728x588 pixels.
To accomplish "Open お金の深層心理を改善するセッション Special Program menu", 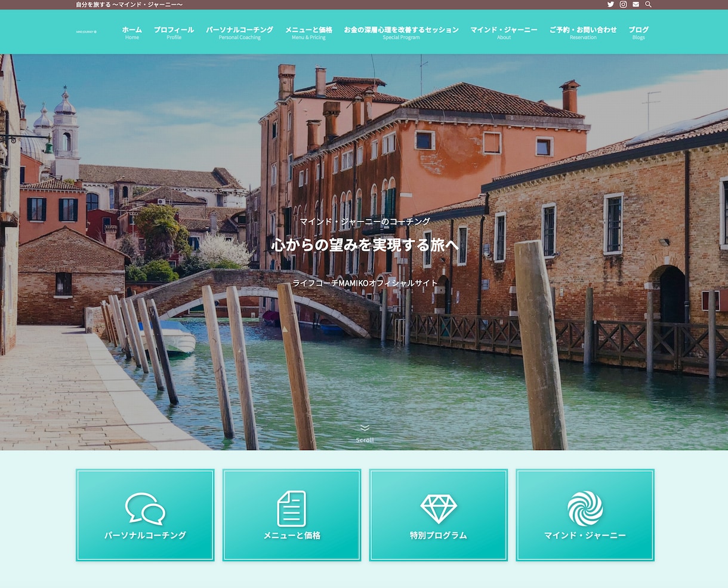I will tap(401, 33).
